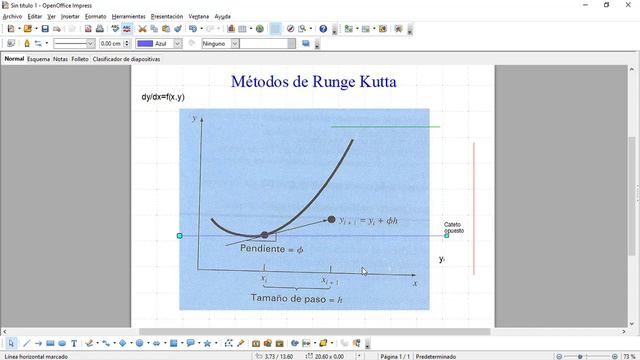Toggle automatic spellcheck ABC icon
The image size is (640, 360).
pos(127,29)
